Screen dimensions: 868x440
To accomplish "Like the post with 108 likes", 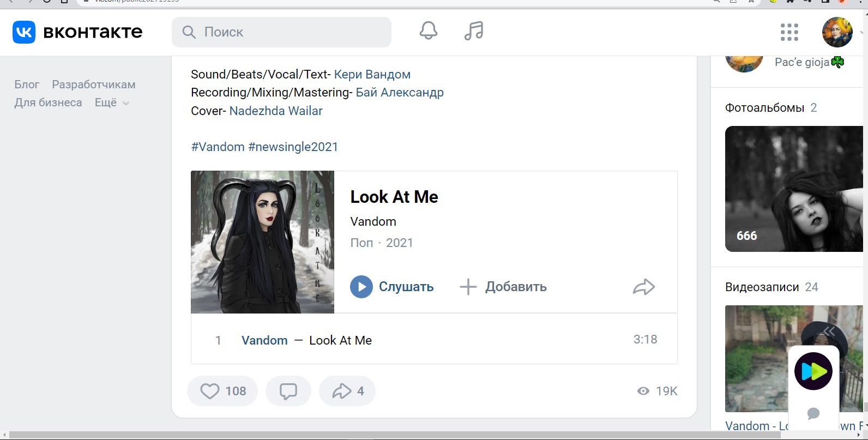I will pos(222,391).
